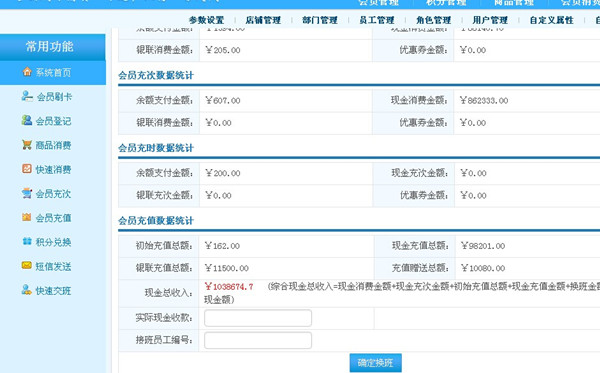This screenshot has height=373, width=600.
Task: Click the 快速交班 shift handover icon
Action: pyautogui.click(x=27, y=290)
